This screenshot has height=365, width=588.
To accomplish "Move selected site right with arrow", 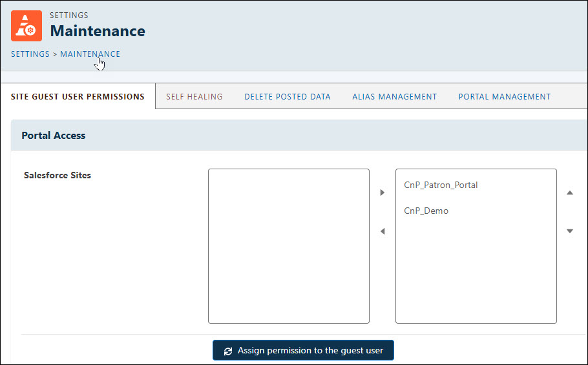I will click(x=382, y=193).
